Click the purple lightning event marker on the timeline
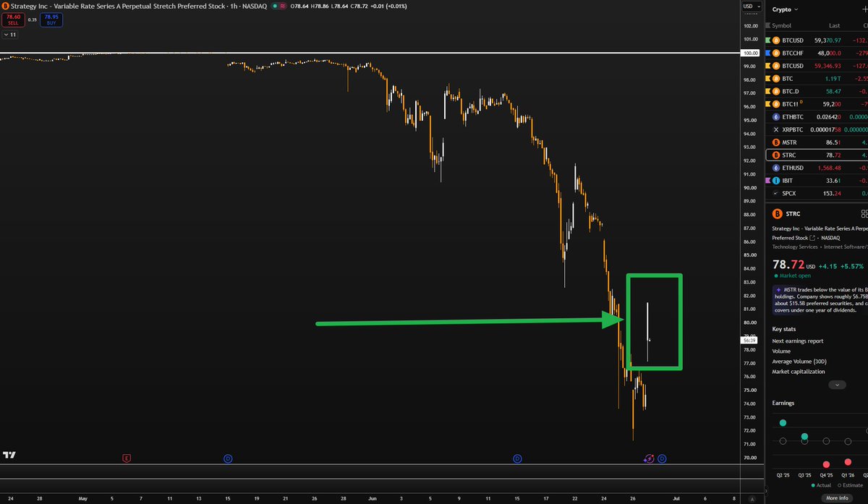Viewport: 868px width, 504px height. coord(649,458)
